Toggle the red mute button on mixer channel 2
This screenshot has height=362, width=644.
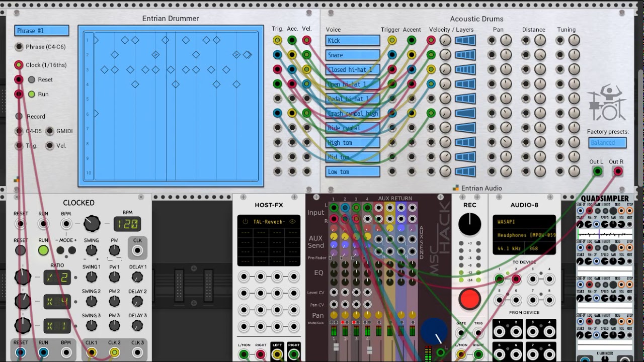click(x=344, y=322)
